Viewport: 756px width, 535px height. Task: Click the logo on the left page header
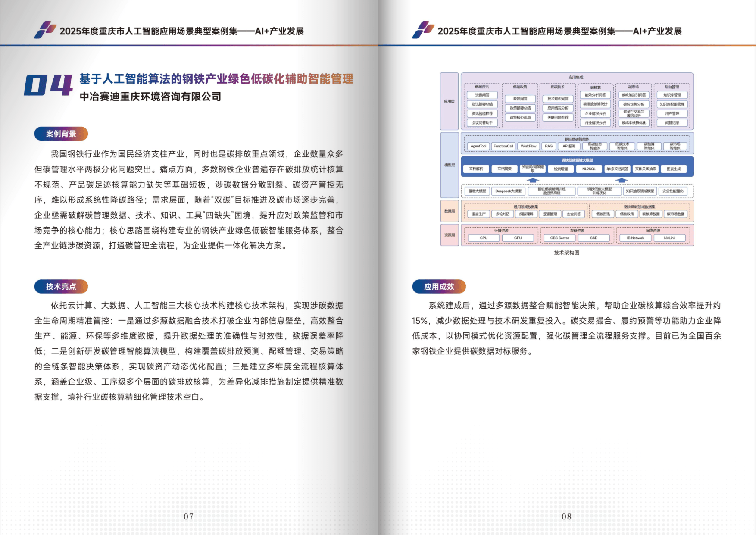(45, 30)
